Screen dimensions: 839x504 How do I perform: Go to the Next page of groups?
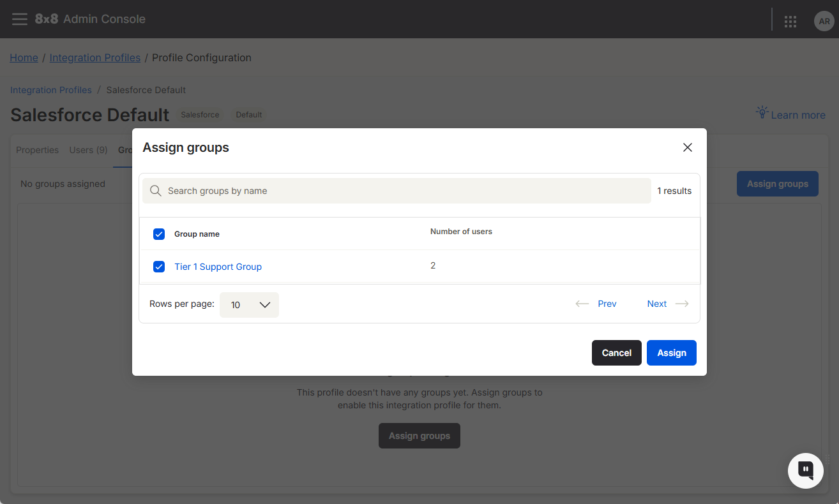[657, 304]
